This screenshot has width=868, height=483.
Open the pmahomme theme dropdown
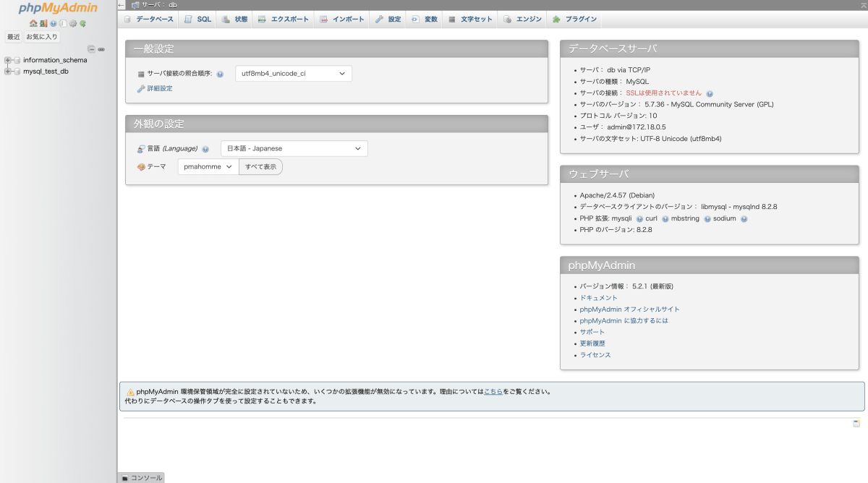(208, 167)
